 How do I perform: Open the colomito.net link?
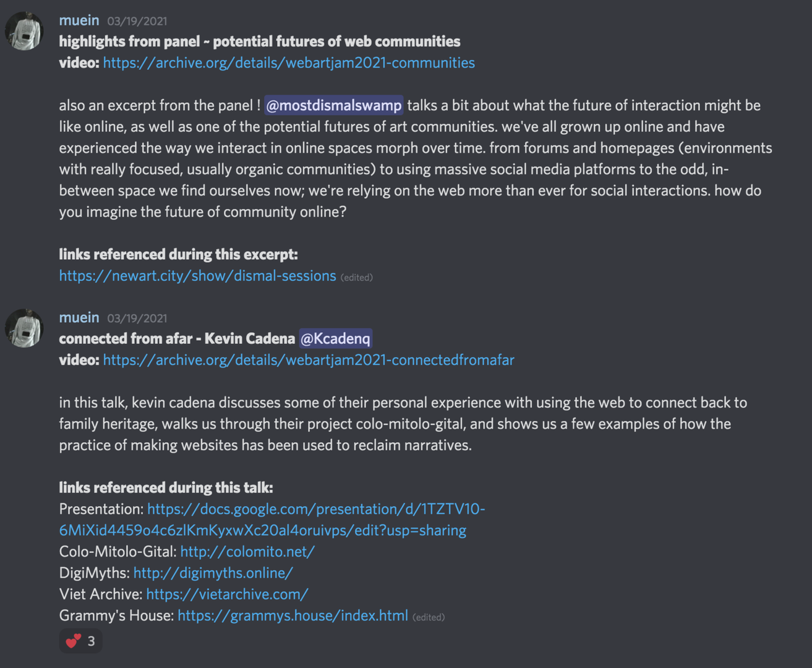247,552
